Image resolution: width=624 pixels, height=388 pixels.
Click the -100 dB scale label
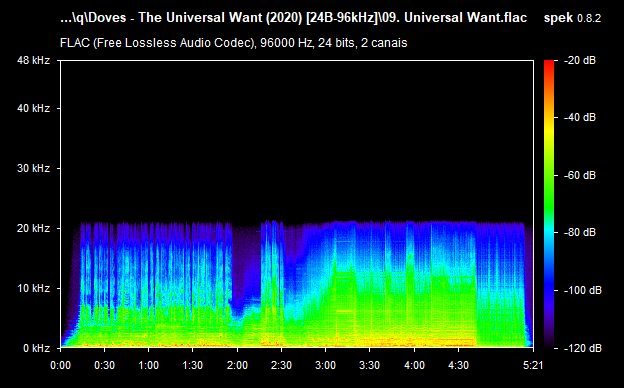(x=583, y=291)
